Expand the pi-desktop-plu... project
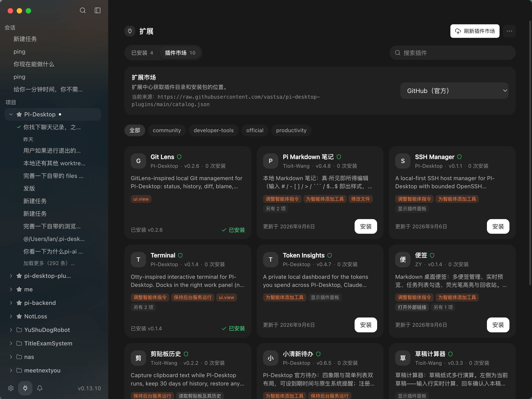532x399 pixels. (11, 276)
